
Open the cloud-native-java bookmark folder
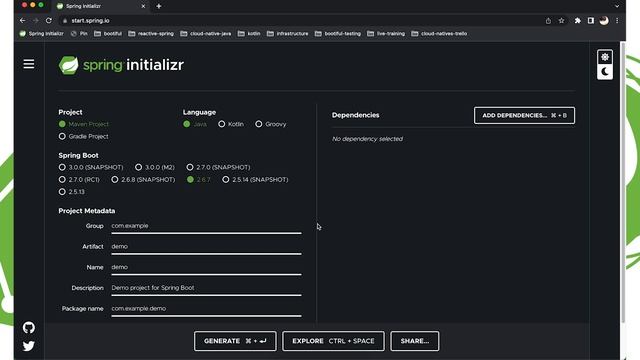(x=206, y=34)
